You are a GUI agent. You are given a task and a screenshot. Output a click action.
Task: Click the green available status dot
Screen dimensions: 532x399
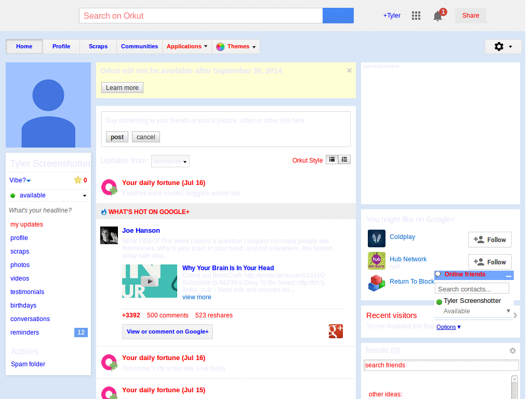pos(13,195)
